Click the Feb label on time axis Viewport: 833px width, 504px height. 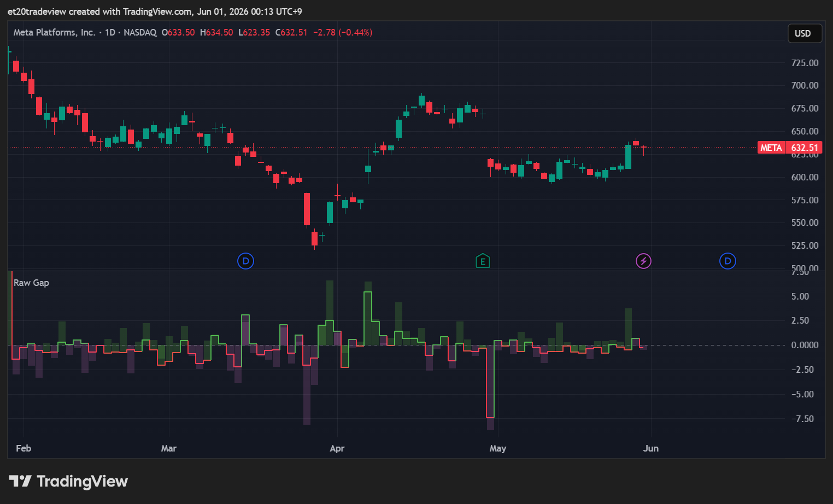24,448
